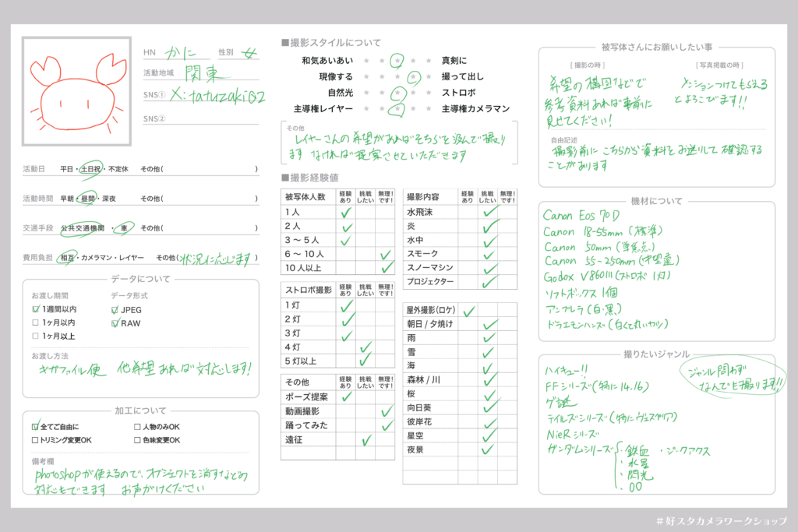Choose the 早朝 activity time option
The image size is (798, 532).
[67, 199]
